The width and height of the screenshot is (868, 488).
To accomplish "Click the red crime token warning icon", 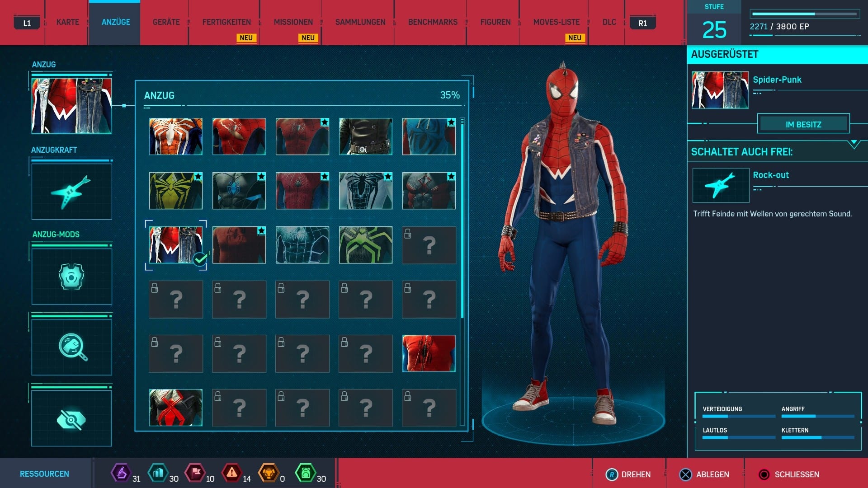I will click(231, 473).
